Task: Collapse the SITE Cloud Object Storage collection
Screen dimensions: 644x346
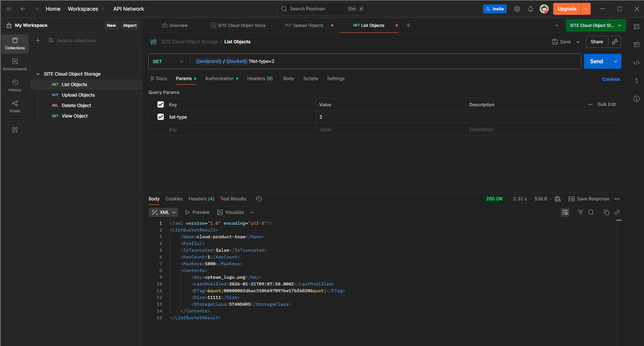Action: coord(38,74)
